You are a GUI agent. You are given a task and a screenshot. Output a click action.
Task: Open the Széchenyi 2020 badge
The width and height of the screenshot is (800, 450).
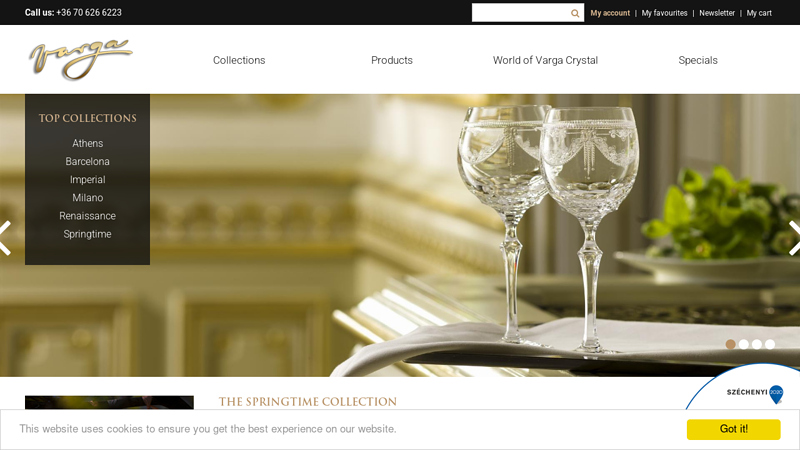coord(748,391)
